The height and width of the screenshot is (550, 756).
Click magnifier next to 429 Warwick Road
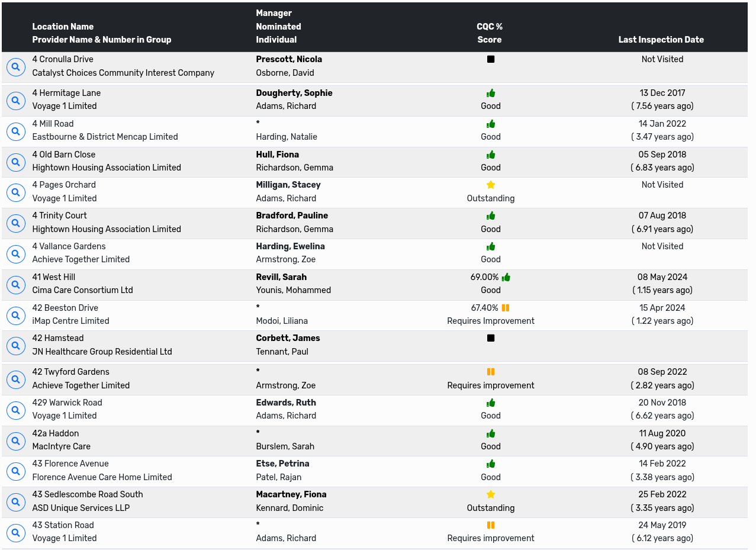point(16,410)
